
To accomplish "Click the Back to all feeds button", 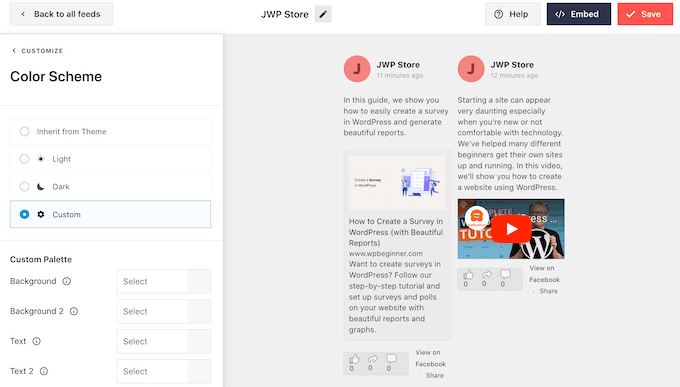I will [x=61, y=14].
